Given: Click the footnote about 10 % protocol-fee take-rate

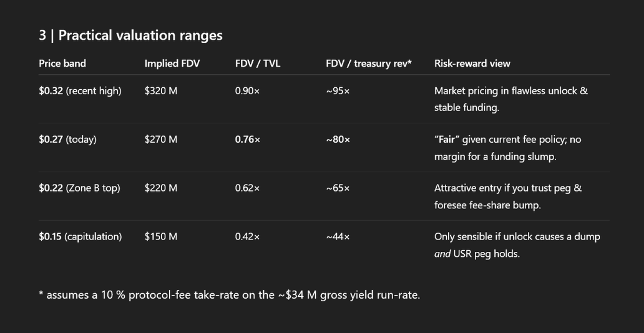Looking at the screenshot, I should [x=229, y=294].
